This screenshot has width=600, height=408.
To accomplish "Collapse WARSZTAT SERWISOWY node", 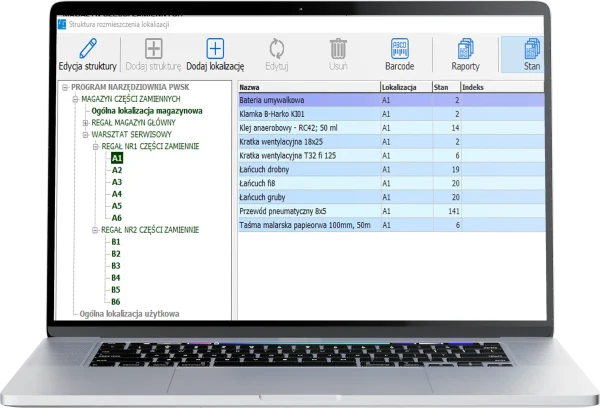I will click(x=85, y=135).
